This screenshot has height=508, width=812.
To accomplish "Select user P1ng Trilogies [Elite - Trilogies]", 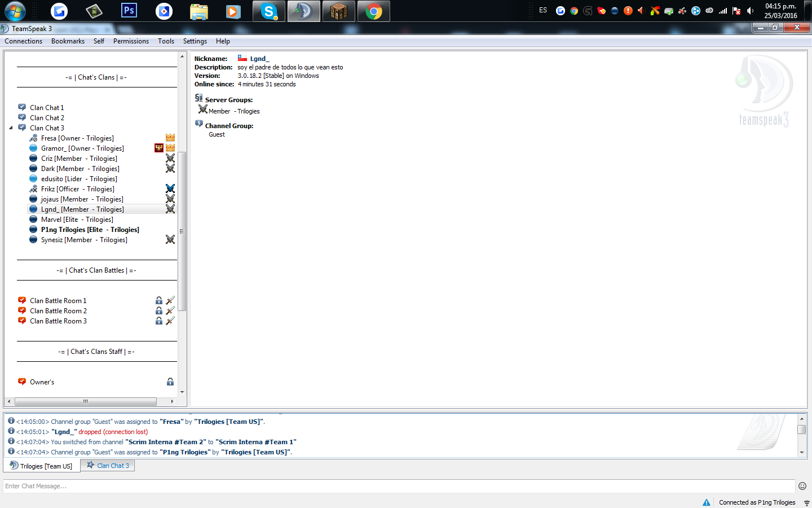I will (x=90, y=230).
